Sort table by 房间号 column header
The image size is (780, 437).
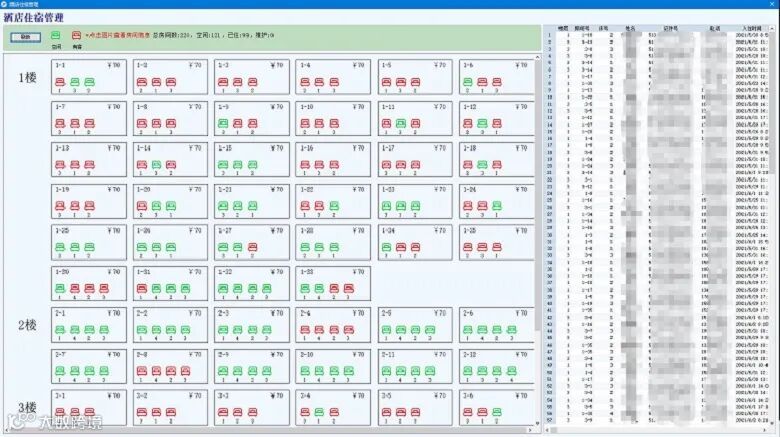582,28
